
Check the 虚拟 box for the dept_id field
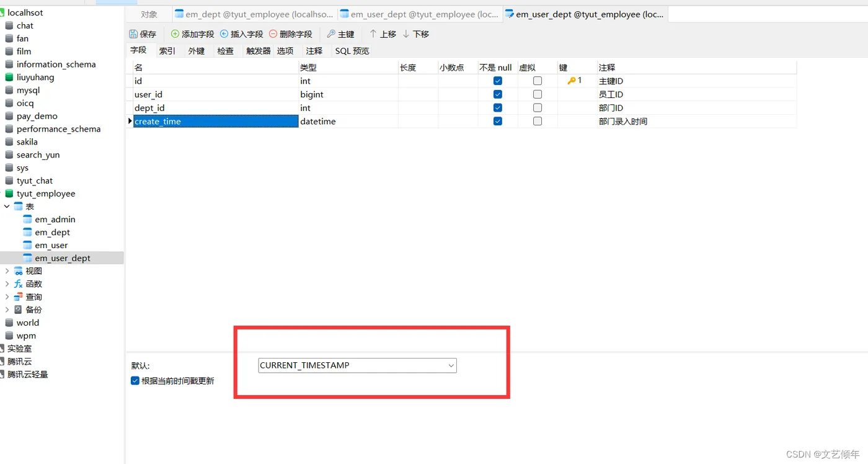click(538, 108)
